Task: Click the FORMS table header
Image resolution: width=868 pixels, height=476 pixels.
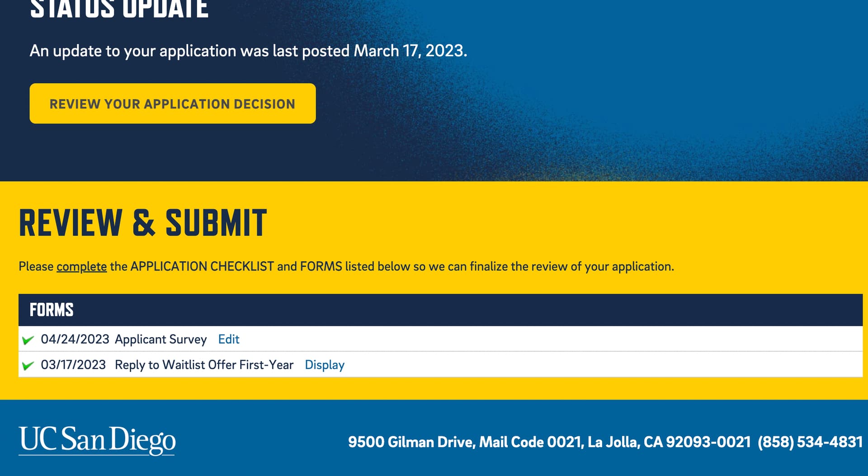Action: click(x=52, y=310)
